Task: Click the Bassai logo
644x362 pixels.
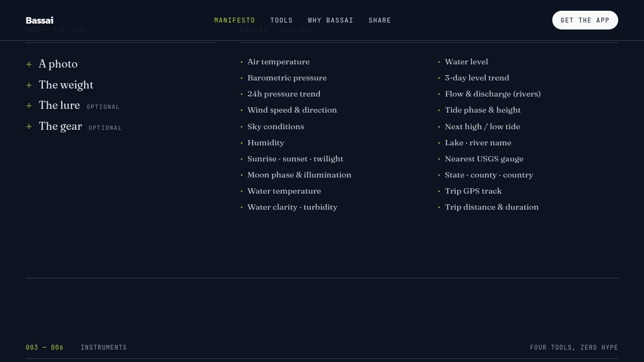Action: tap(40, 20)
